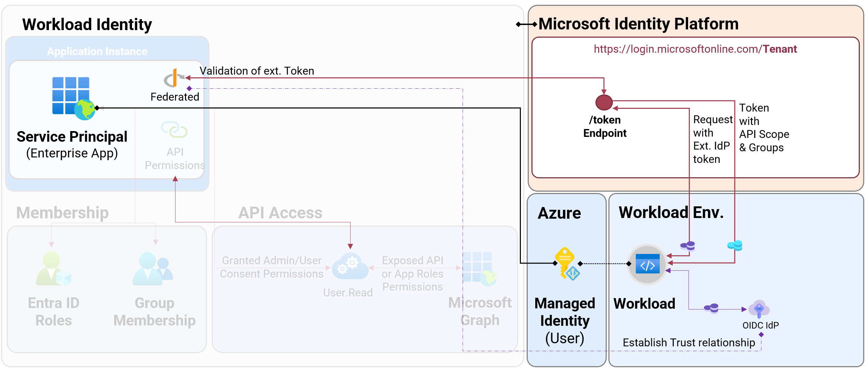
Task: Click the faded Microsoft Graph icon
Action: (479, 269)
